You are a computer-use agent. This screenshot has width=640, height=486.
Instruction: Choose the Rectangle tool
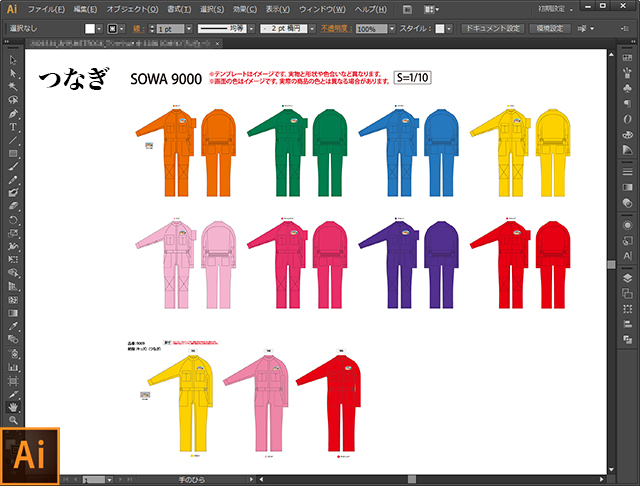(13, 153)
